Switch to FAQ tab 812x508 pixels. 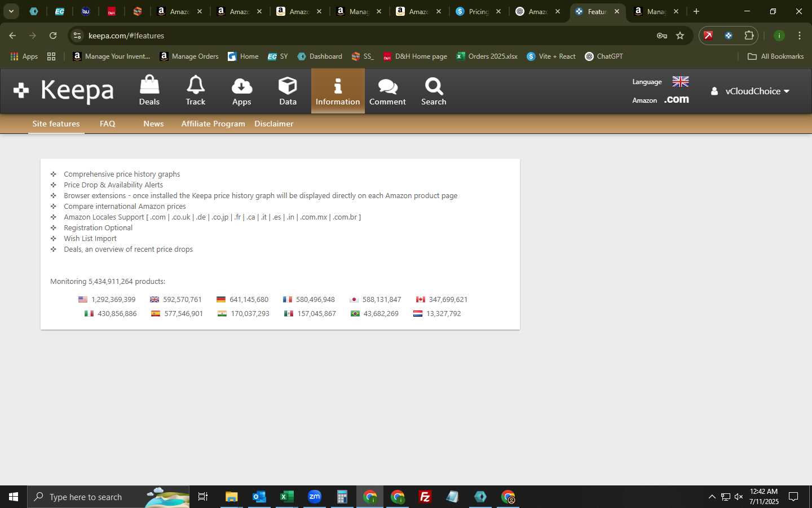point(107,124)
